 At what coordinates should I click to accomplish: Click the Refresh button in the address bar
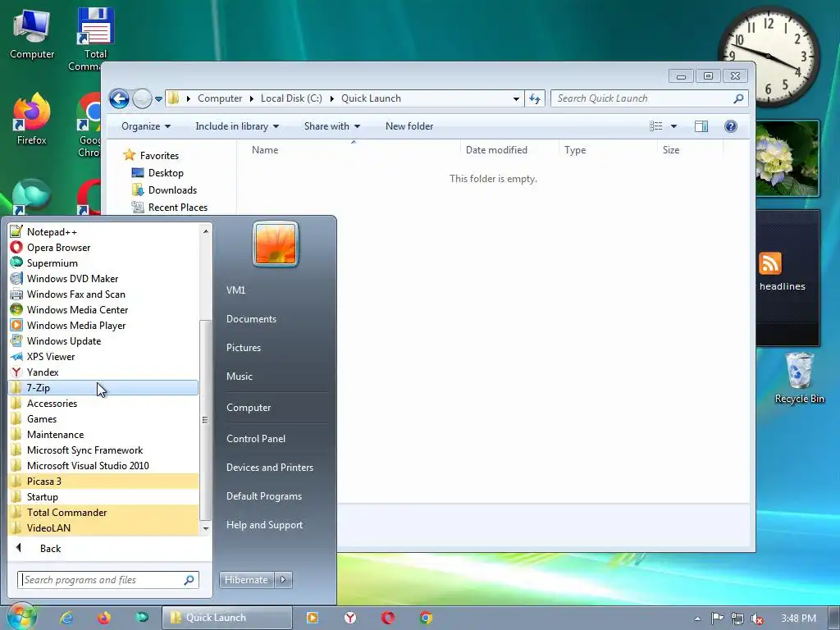(x=535, y=98)
